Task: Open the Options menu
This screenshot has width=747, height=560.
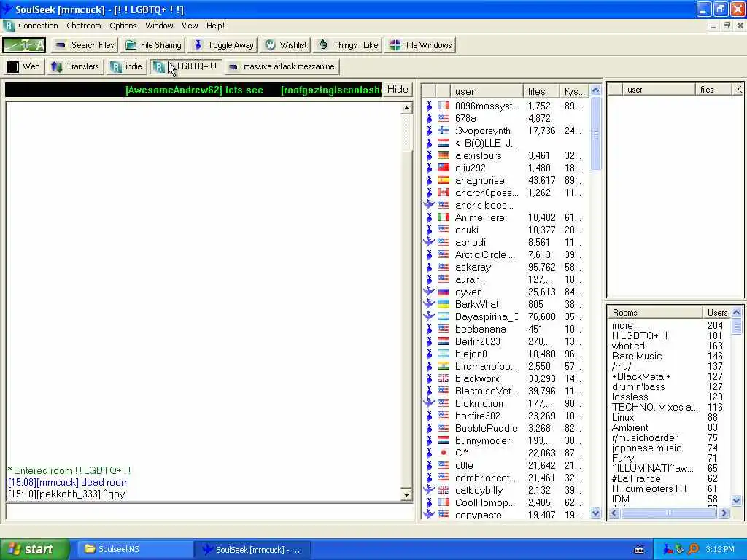Action: pos(123,26)
